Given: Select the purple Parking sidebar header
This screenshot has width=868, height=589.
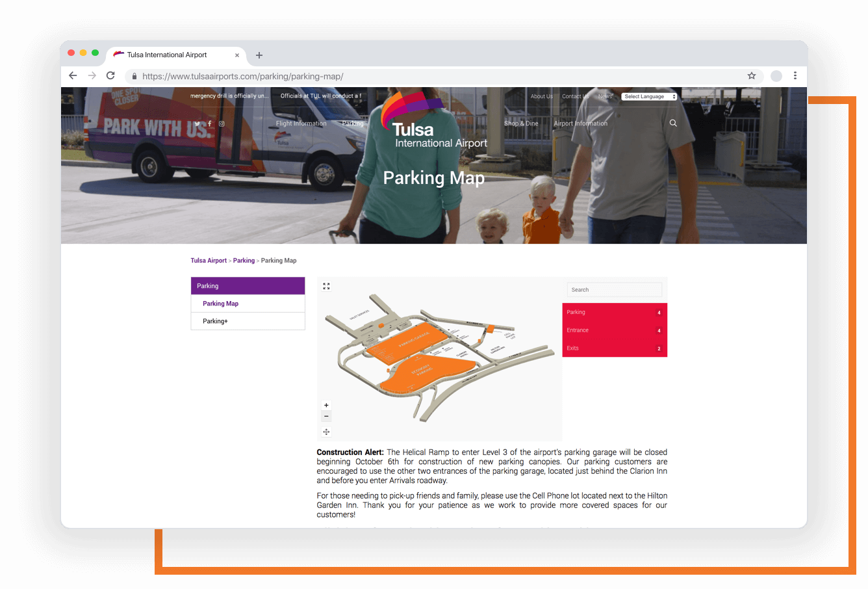Looking at the screenshot, I should pyautogui.click(x=248, y=286).
